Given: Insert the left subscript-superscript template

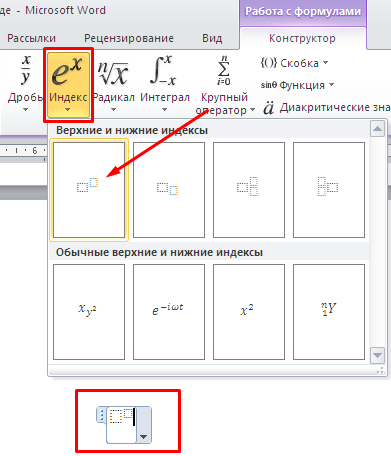Looking at the screenshot, I should click(329, 190).
